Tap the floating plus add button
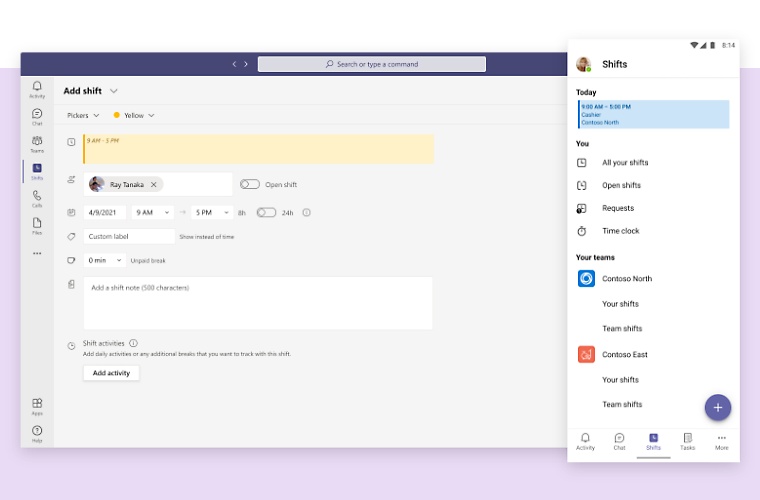Screen dimensions: 760x500 pyautogui.click(x=717, y=407)
